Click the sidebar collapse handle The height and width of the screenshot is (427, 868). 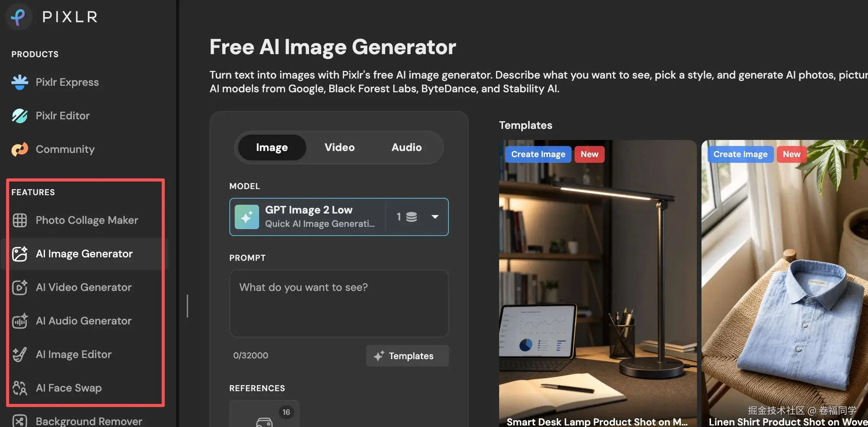pyautogui.click(x=187, y=306)
